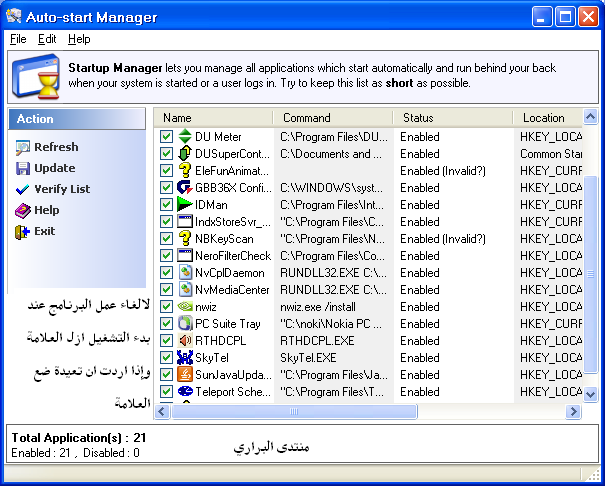
Task: Click the Verify List action label
Action: click(62, 189)
